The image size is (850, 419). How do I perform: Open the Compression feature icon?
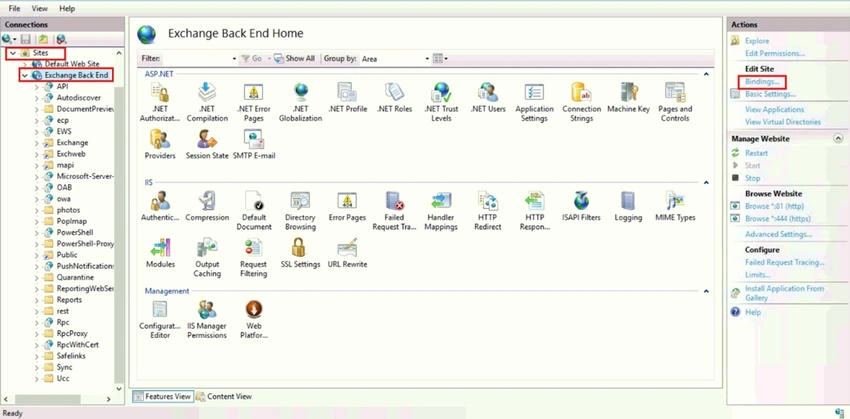[x=207, y=201]
